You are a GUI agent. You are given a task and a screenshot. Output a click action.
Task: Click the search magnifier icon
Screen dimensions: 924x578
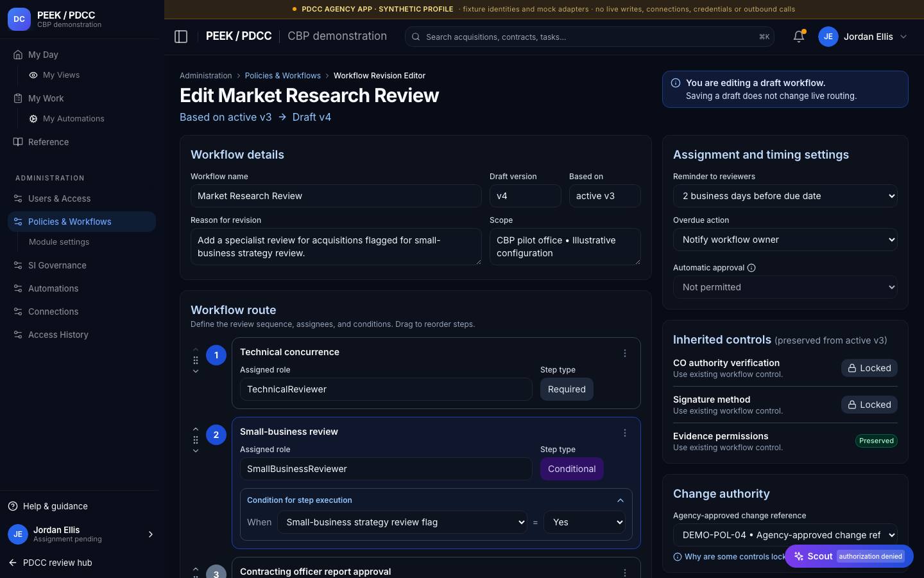click(416, 37)
